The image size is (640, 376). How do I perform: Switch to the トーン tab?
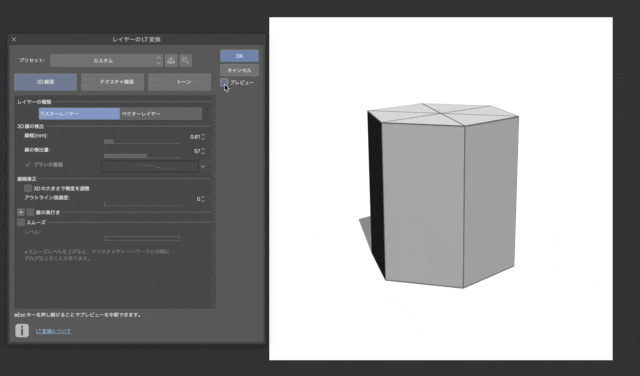coord(180,82)
